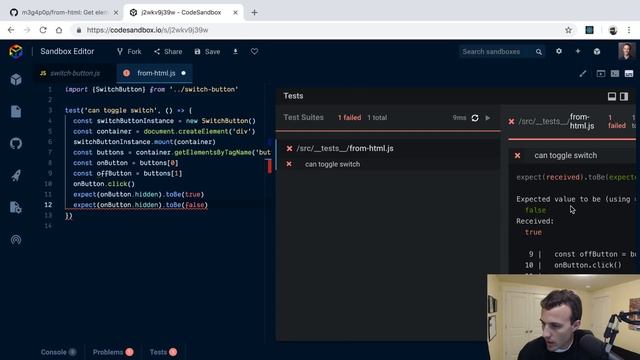The height and width of the screenshot is (360, 640).
Task: Reload the page in the browser
Action: pyautogui.click(x=43, y=30)
